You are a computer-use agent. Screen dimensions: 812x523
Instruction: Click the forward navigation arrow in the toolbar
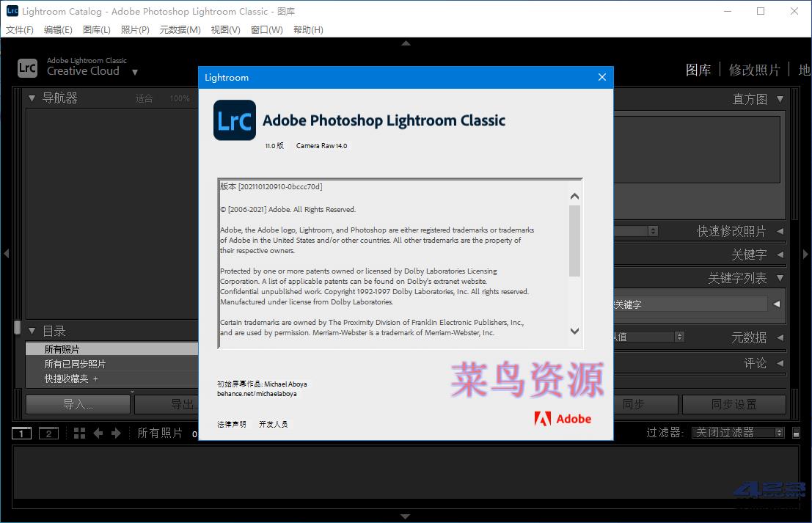pyautogui.click(x=117, y=433)
